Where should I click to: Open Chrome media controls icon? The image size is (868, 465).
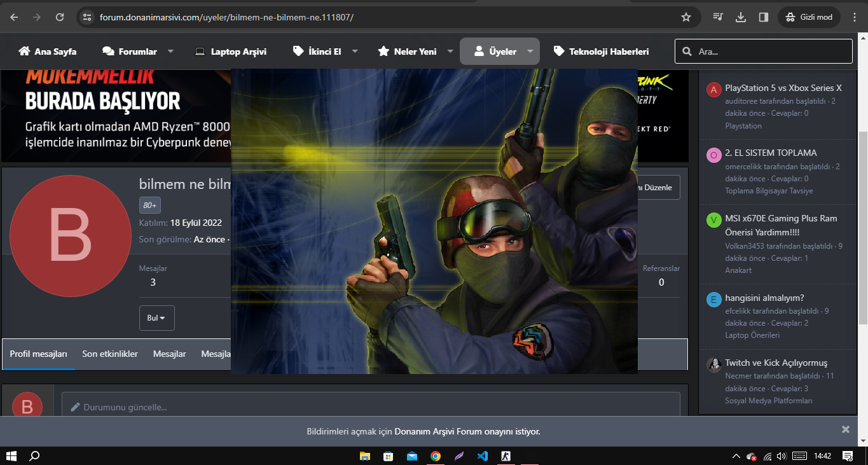click(x=718, y=17)
